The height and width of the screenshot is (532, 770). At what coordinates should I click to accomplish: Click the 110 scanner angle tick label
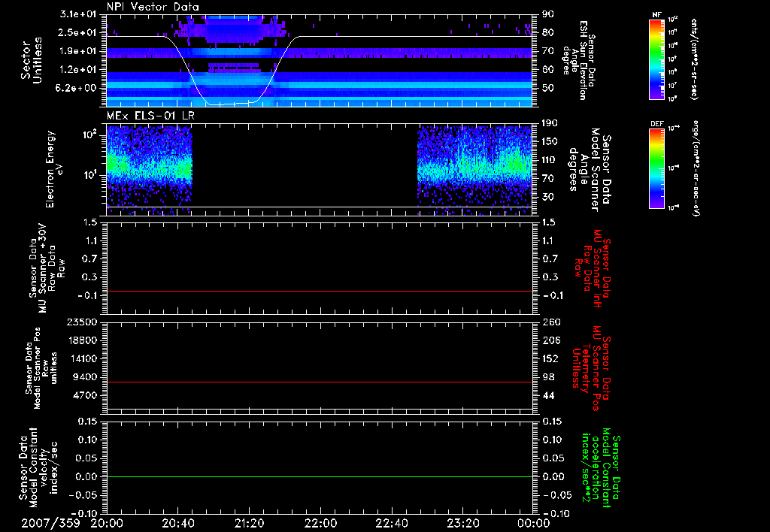pyautogui.click(x=550, y=160)
